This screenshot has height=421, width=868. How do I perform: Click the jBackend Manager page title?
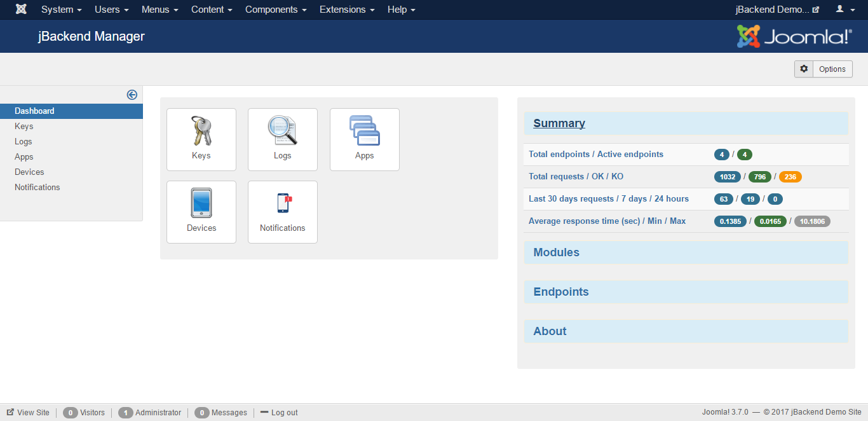tap(92, 36)
